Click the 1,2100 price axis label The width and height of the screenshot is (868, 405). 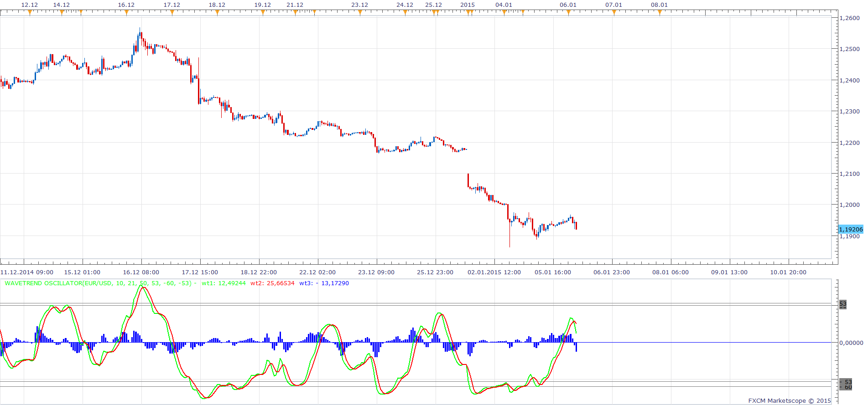[850, 174]
